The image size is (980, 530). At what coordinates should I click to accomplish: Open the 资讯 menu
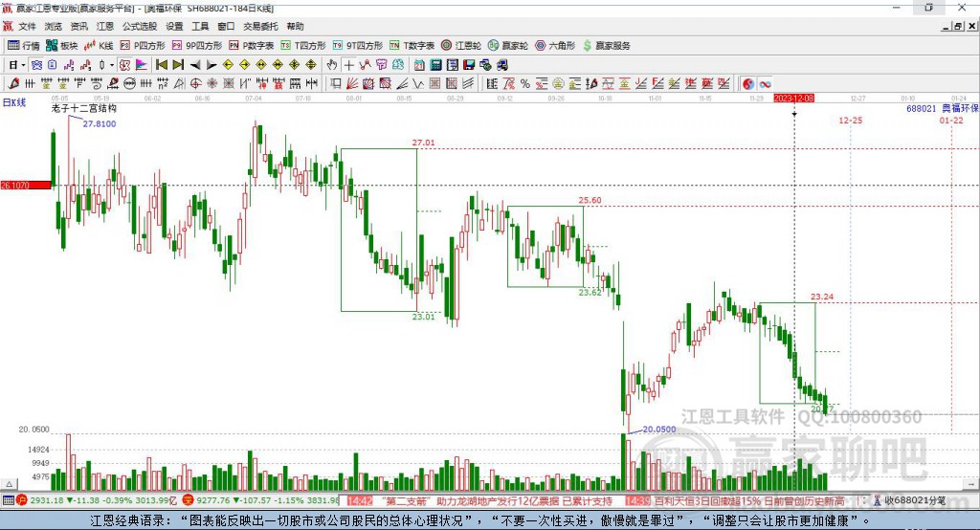point(78,26)
